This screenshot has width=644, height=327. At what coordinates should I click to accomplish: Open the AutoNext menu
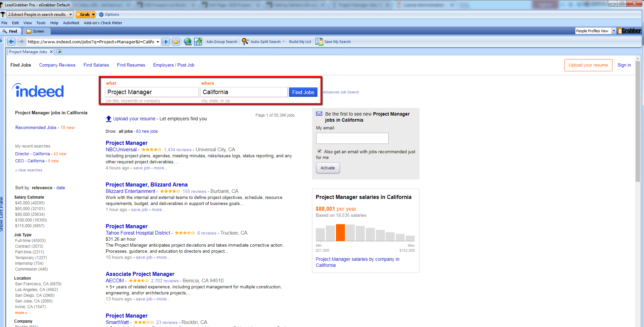click(71, 23)
